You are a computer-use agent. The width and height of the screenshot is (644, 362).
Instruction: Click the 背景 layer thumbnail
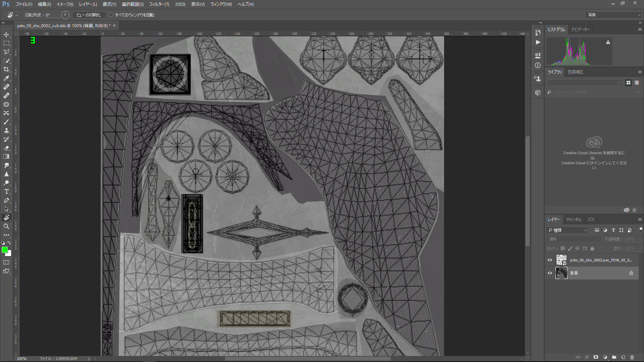pyautogui.click(x=561, y=273)
